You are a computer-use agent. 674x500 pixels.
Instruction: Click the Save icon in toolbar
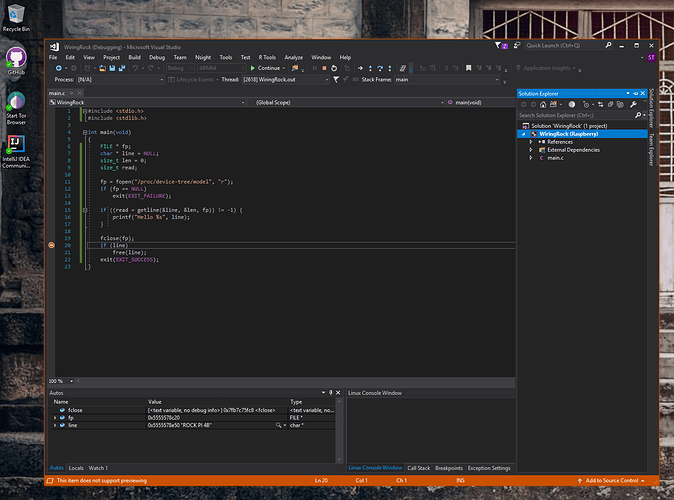point(112,68)
